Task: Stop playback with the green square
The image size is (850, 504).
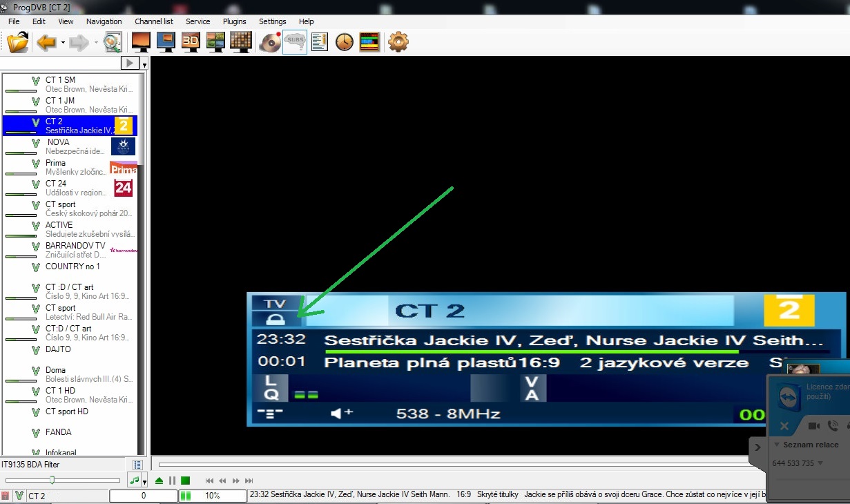Action: tap(185, 481)
